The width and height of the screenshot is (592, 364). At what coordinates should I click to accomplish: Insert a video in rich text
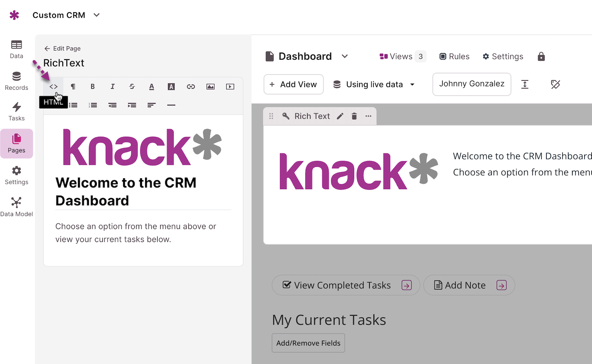click(230, 87)
